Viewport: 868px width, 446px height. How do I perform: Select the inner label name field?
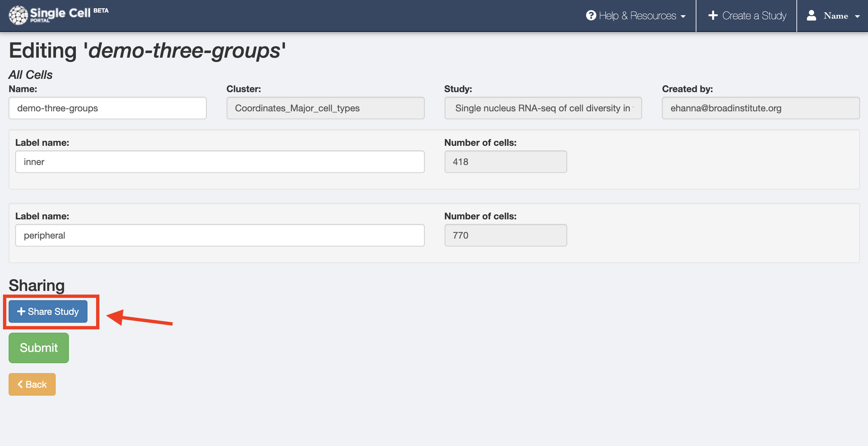point(220,161)
